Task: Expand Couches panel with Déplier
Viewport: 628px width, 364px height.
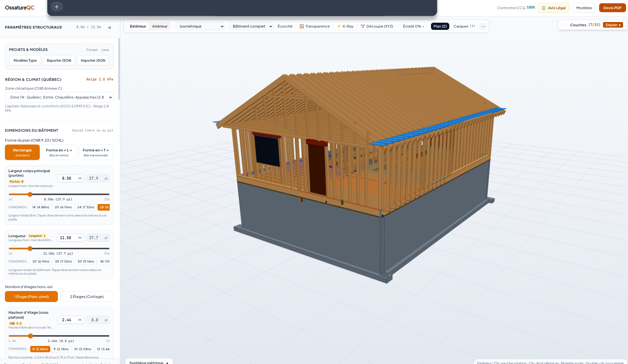Action: (x=613, y=25)
